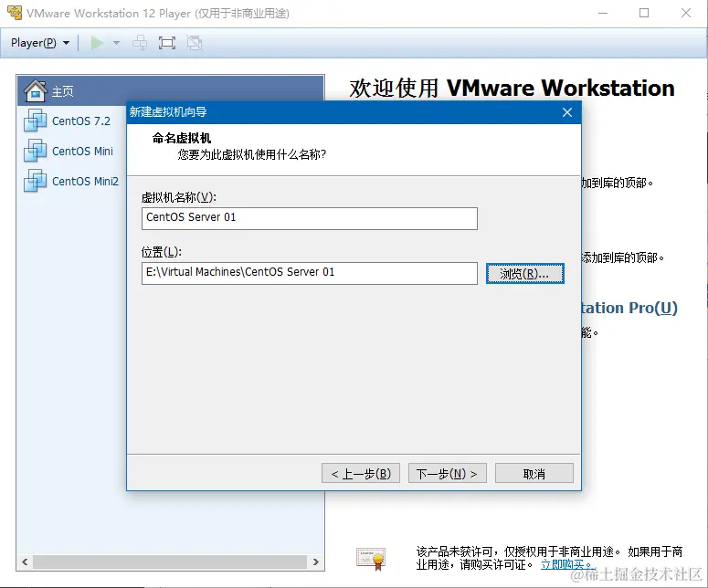Click the virtual machine name field
This screenshot has height=588, width=708.
310,218
